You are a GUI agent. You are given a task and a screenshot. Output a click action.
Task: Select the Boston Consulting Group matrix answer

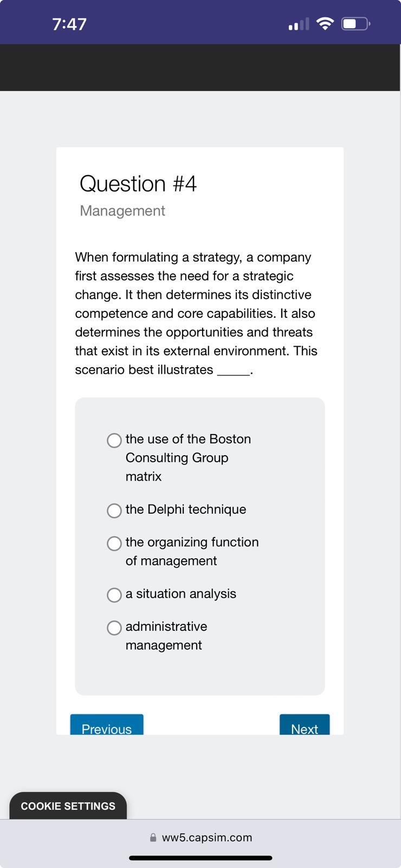pyautogui.click(x=114, y=441)
